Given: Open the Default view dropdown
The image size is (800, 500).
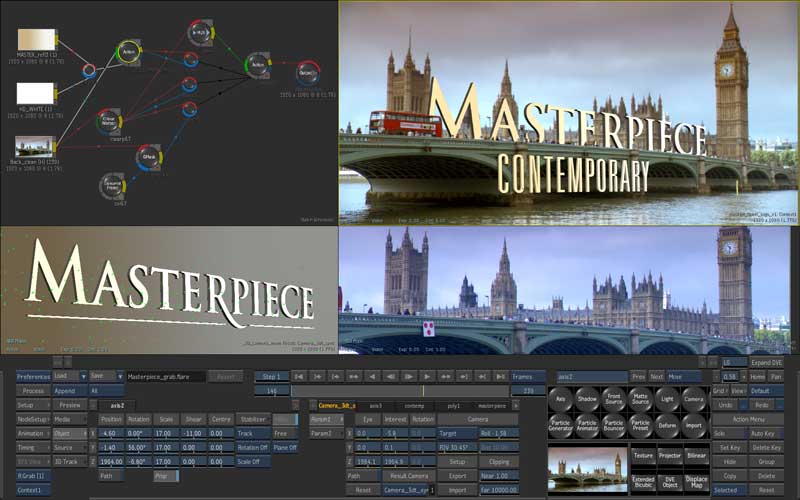Looking at the screenshot, I should (x=766, y=390).
